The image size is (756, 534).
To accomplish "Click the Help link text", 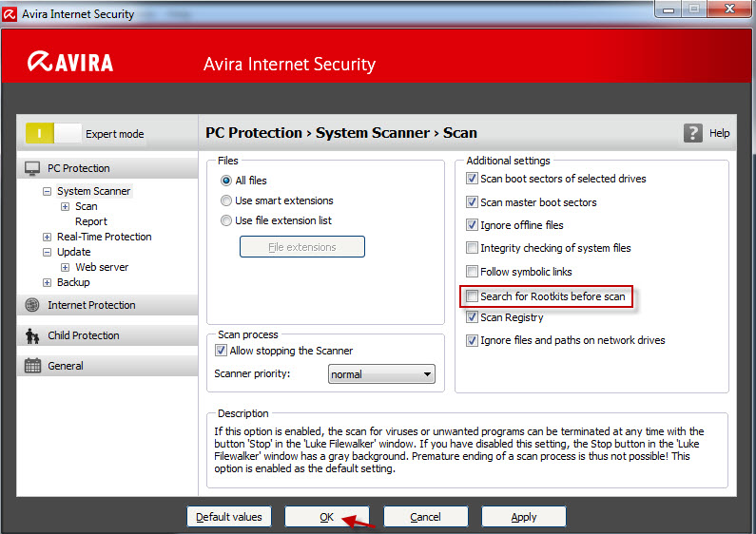I will tap(719, 133).
